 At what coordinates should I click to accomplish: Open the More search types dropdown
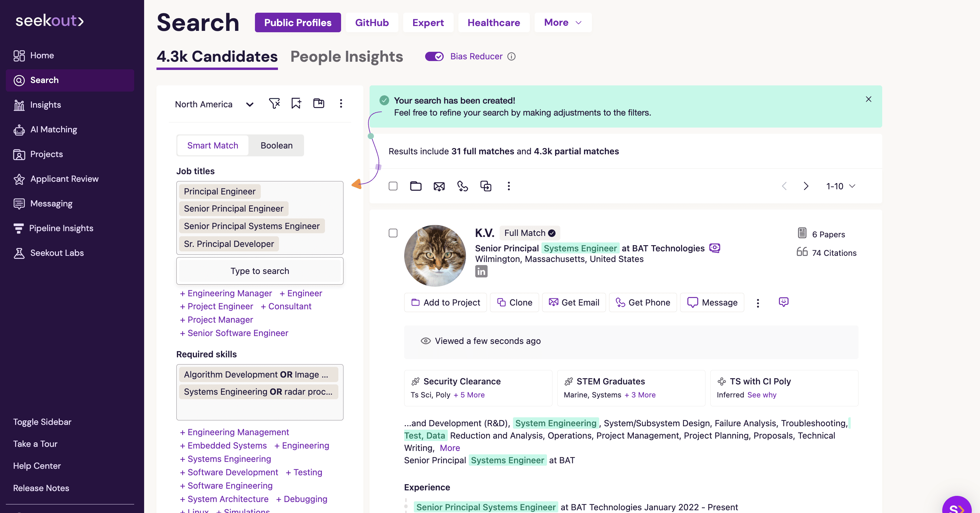[x=563, y=22]
